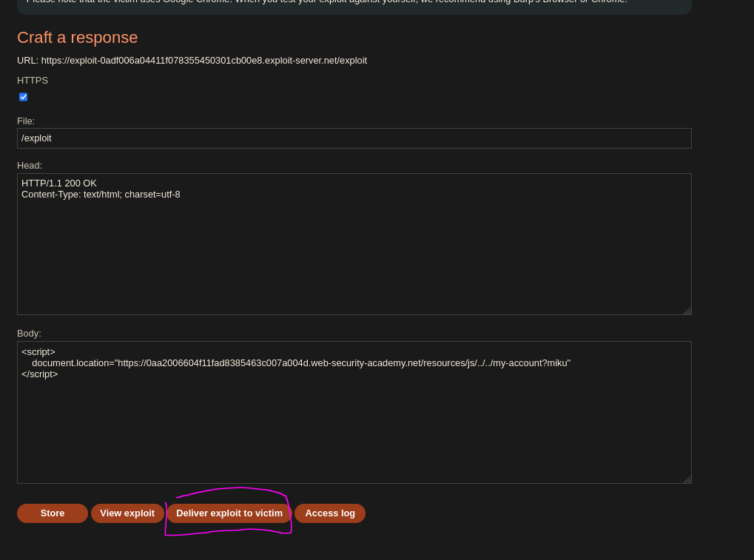Image resolution: width=754 pixels, height=560 pixels.
Task: Click the View exploit button
Action: 127,513
